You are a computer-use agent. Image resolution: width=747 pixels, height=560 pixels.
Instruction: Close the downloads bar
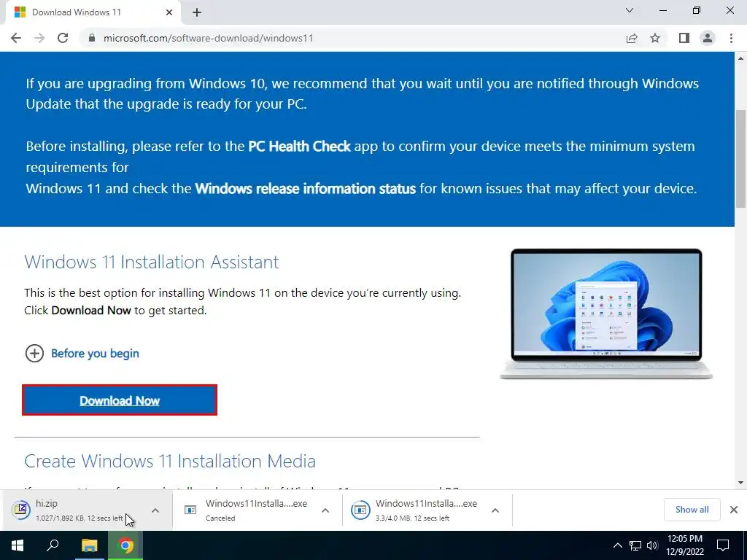click(734, 510)
